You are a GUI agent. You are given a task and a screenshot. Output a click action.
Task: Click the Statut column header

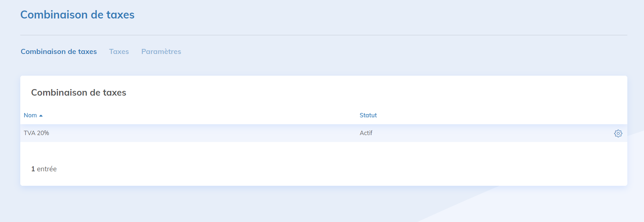[x=368, y=115]
